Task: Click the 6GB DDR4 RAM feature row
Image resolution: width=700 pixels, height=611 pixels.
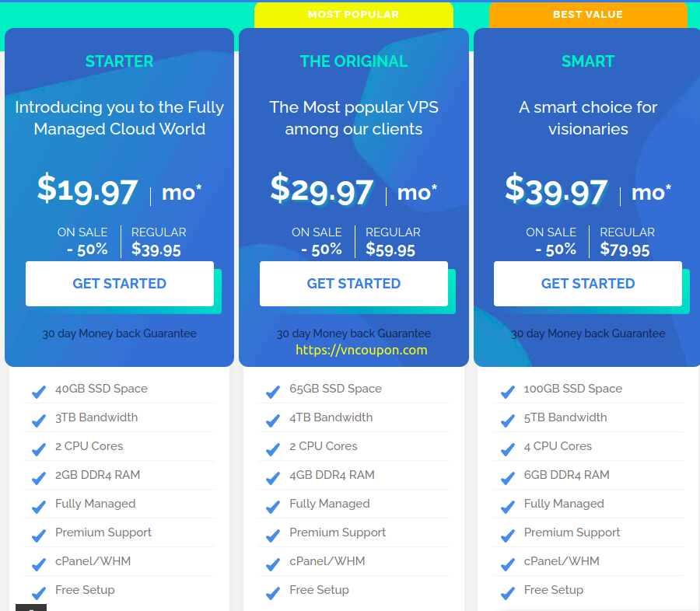Action: coord(588,475)
